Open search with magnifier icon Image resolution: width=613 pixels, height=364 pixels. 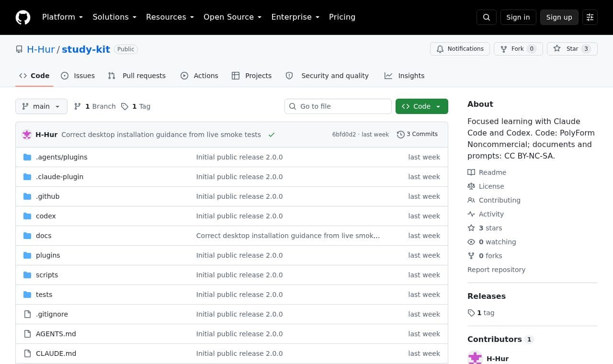(487, 17)
